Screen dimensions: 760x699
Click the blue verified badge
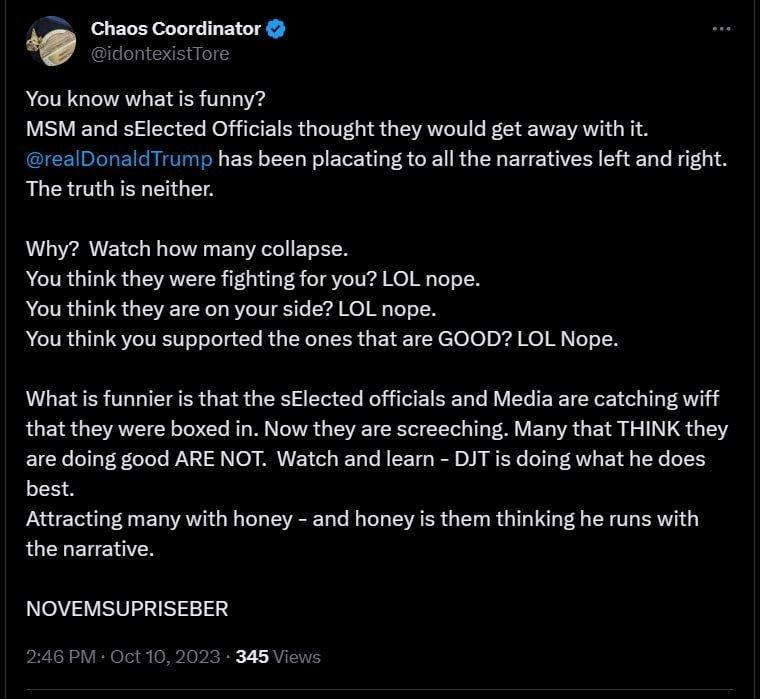click(276, 29)
